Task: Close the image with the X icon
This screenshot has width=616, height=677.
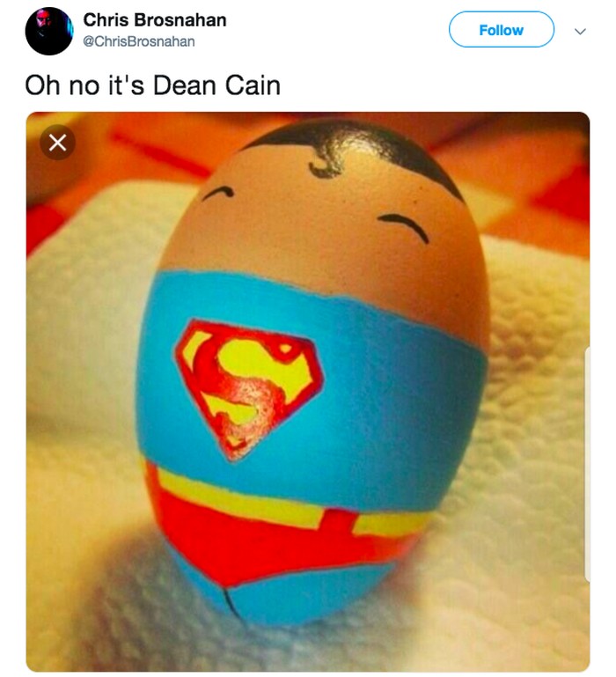Action: click(x=57, y=143)
